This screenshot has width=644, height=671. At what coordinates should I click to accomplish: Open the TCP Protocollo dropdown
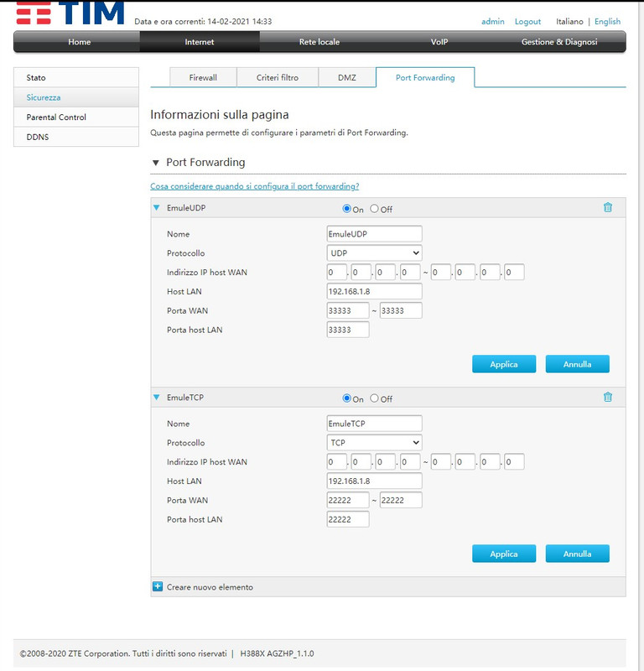pos(374,443)
